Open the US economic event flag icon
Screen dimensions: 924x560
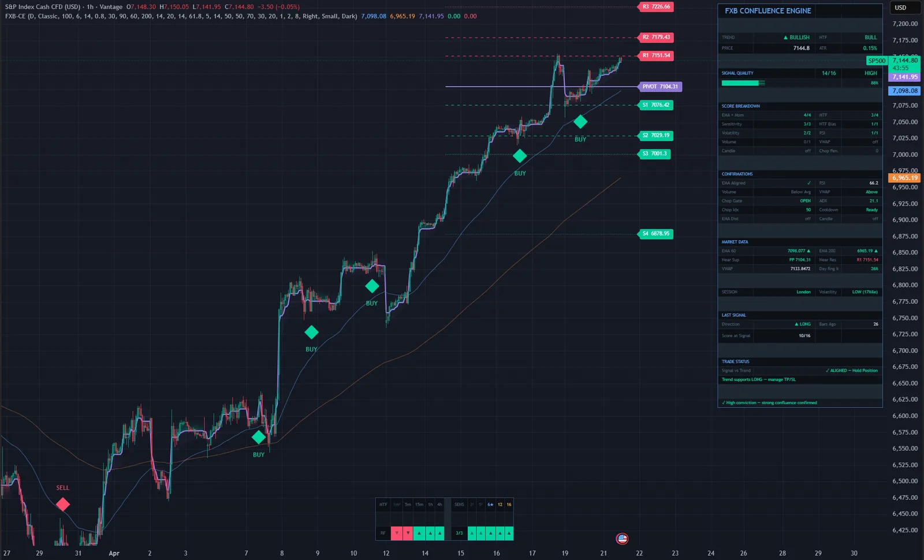(622, 539)
